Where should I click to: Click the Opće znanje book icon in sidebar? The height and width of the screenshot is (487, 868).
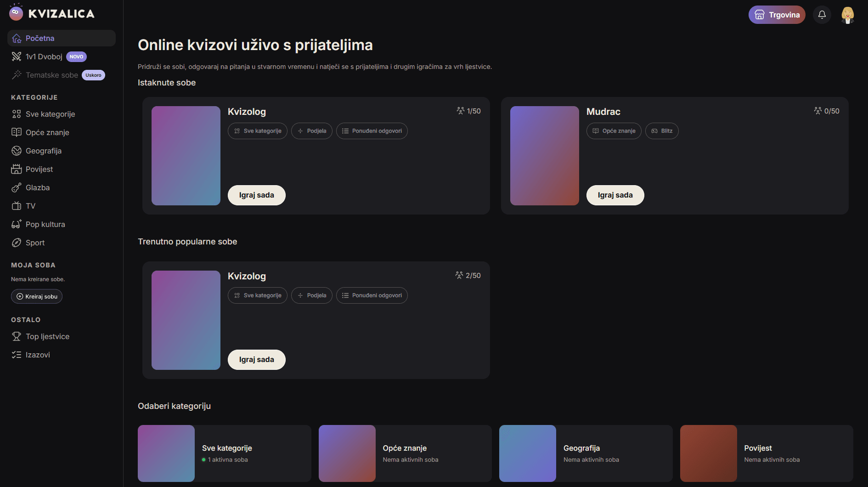(17, 132)
